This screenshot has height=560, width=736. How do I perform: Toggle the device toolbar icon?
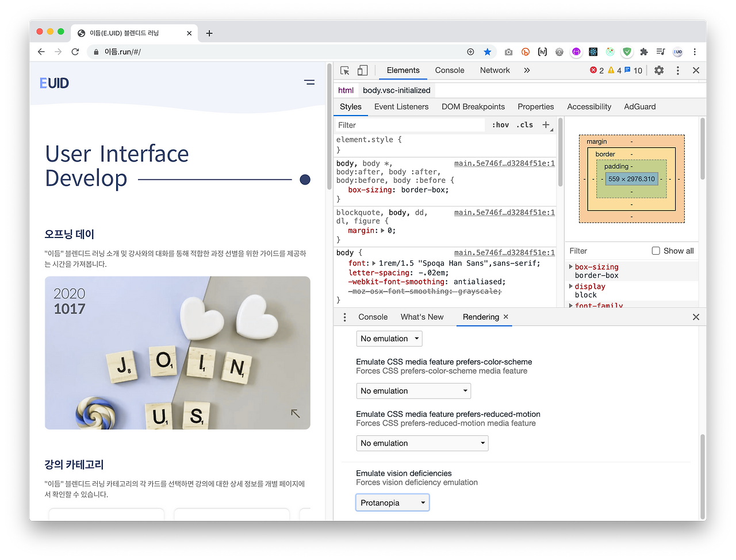(x=362, y=70)
